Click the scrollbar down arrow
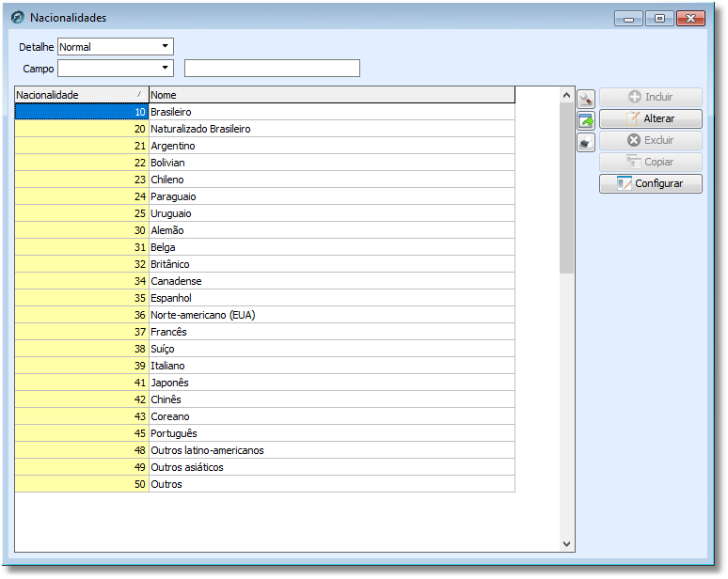 click(x=566, y=543)
